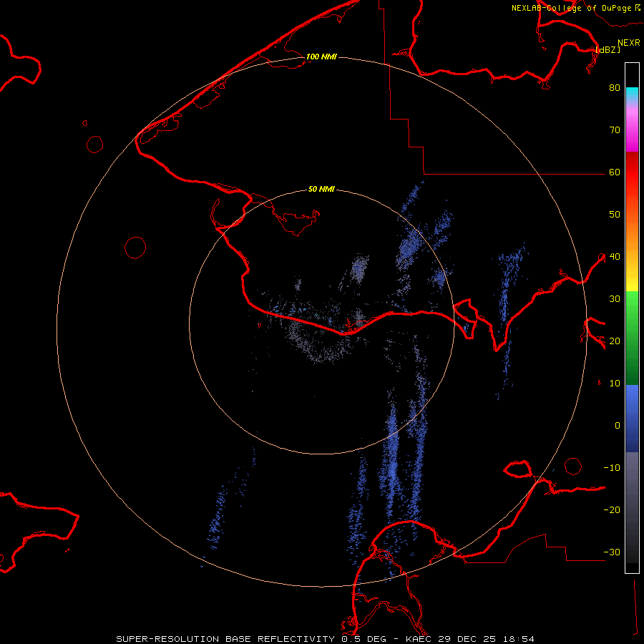Image resolution: width=644 pixels, height=644 pixels.
Task: Click the 18:54 time stamp
Action: [x=518, y=639]
